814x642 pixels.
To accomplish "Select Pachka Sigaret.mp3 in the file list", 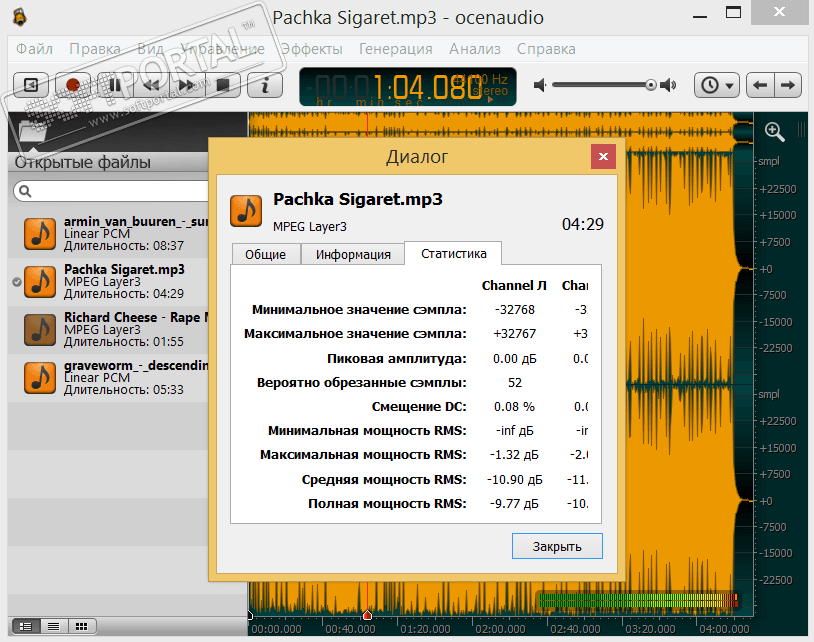I will 108,281.
